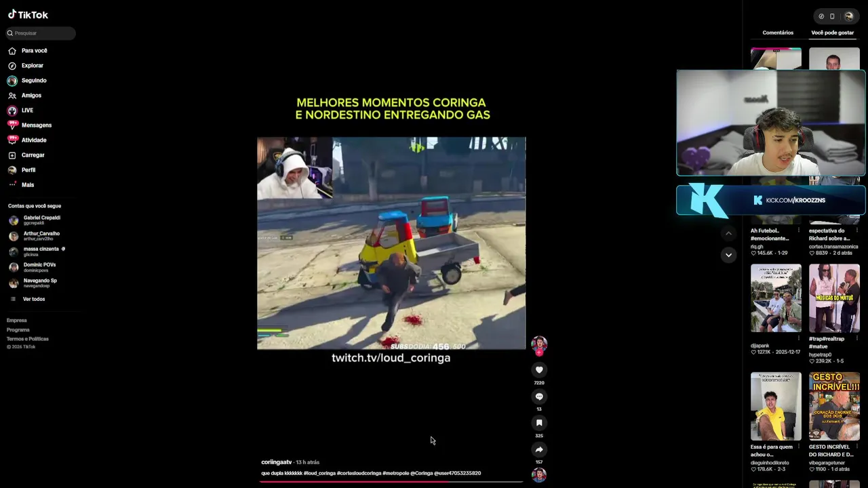Open options for Essa é para quem video
The image size is (868, 488).
click(799, 447)
